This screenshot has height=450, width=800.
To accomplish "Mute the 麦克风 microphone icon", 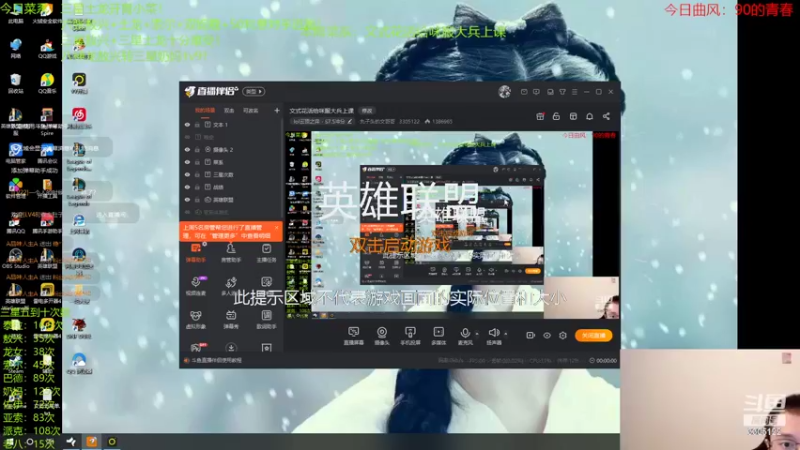I will [x=465, y=333].
